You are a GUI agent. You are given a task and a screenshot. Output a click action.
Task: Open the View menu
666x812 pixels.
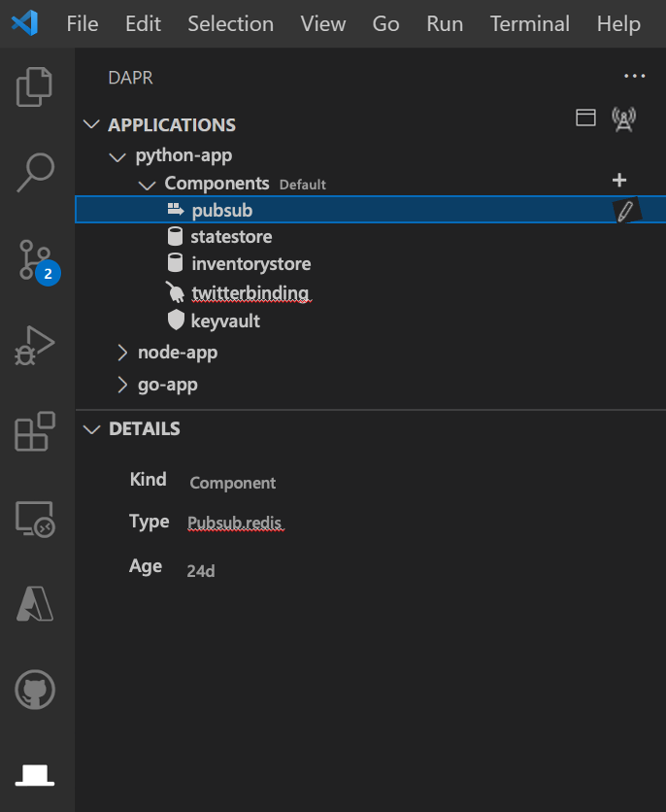tap(323, 24)
